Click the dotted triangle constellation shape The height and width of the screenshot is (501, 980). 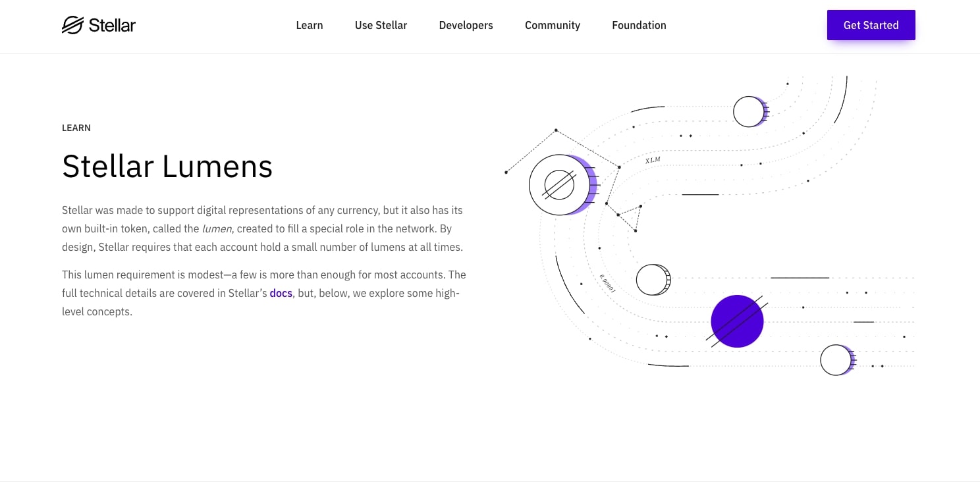(630, 217)
